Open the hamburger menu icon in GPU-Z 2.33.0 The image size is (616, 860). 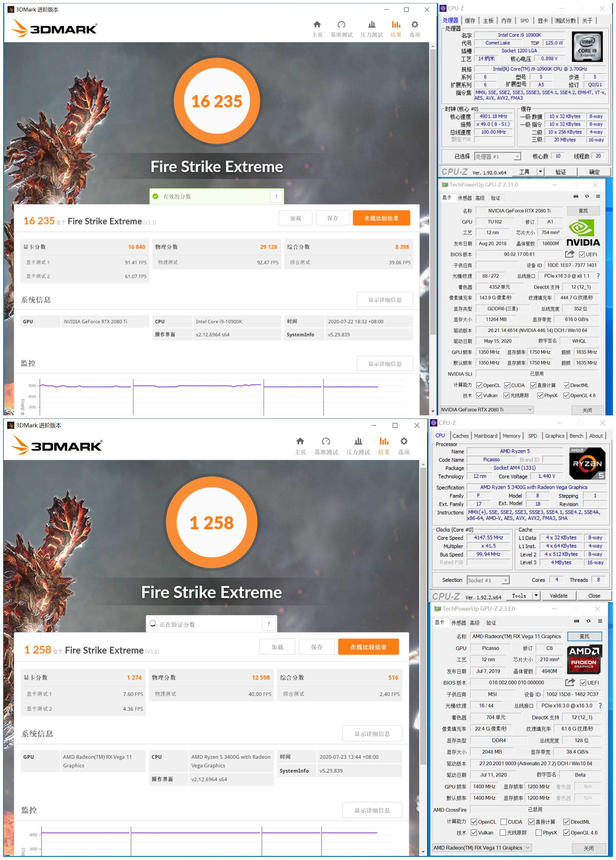600,621
